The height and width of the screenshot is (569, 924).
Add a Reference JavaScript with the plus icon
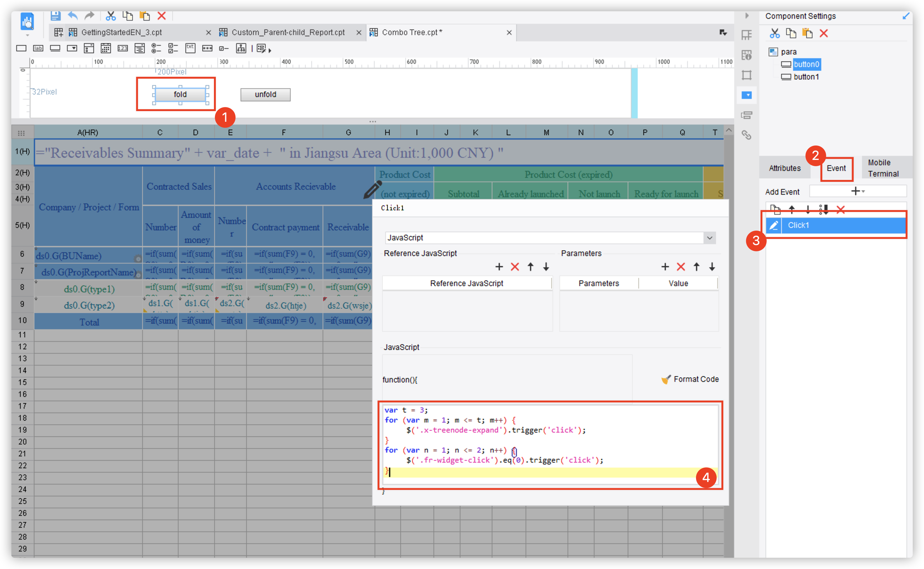point(499,267)
